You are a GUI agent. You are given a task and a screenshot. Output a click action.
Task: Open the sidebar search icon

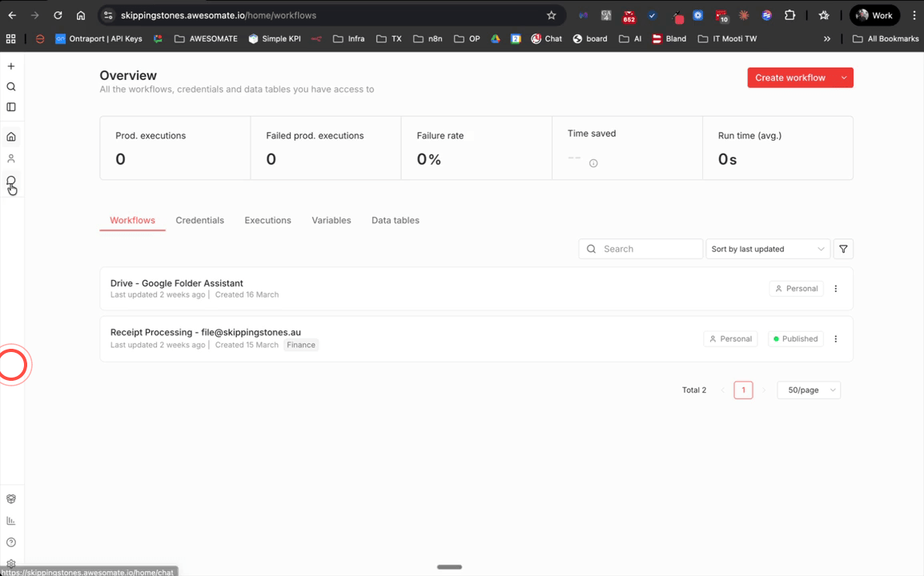[x=11, y=86]
